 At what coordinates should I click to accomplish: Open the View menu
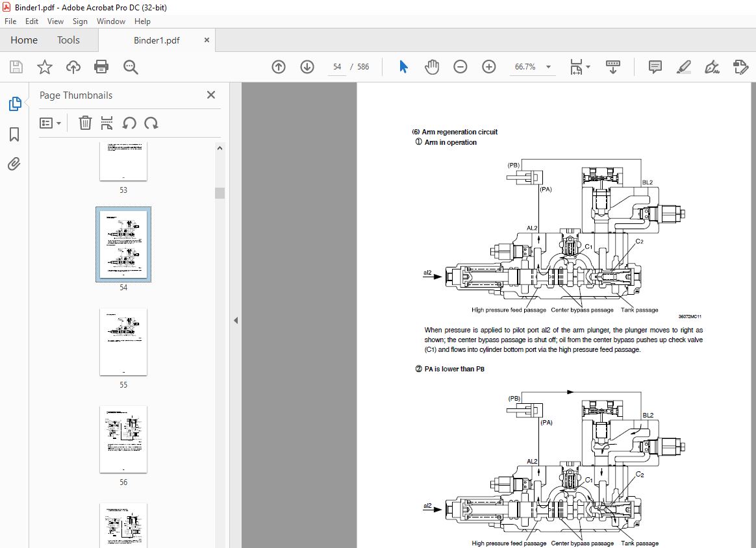coord(55,21)
